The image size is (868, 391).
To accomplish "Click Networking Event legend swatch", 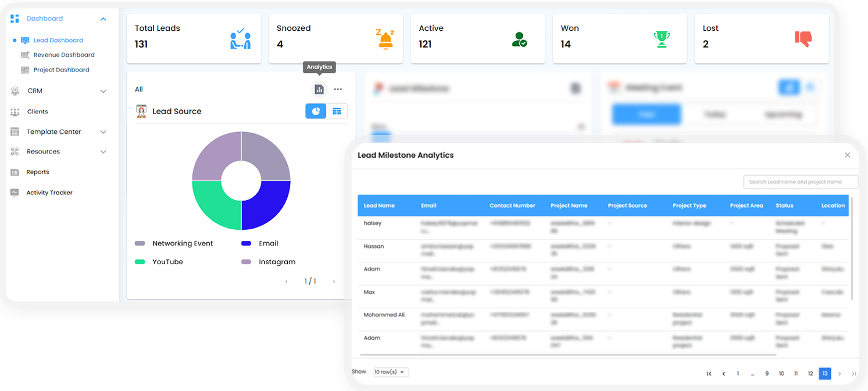I will click(x=140, y=244).
